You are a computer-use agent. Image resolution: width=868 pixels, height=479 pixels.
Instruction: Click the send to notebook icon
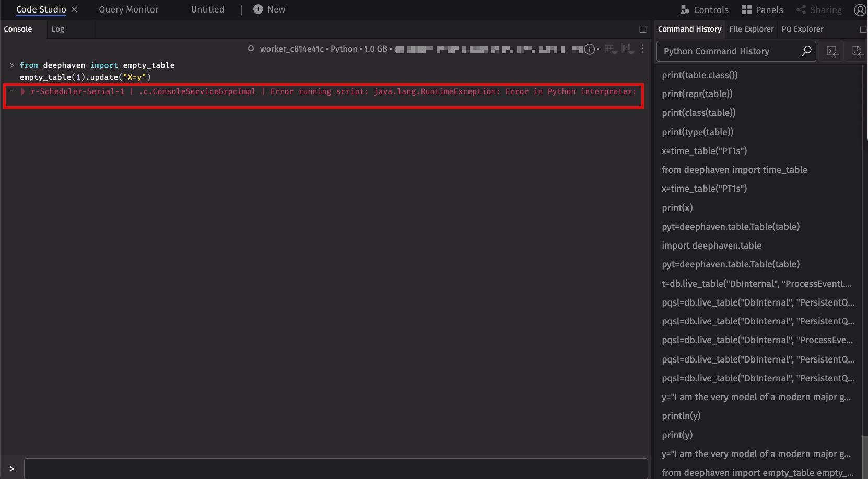(x=857, y=51)
